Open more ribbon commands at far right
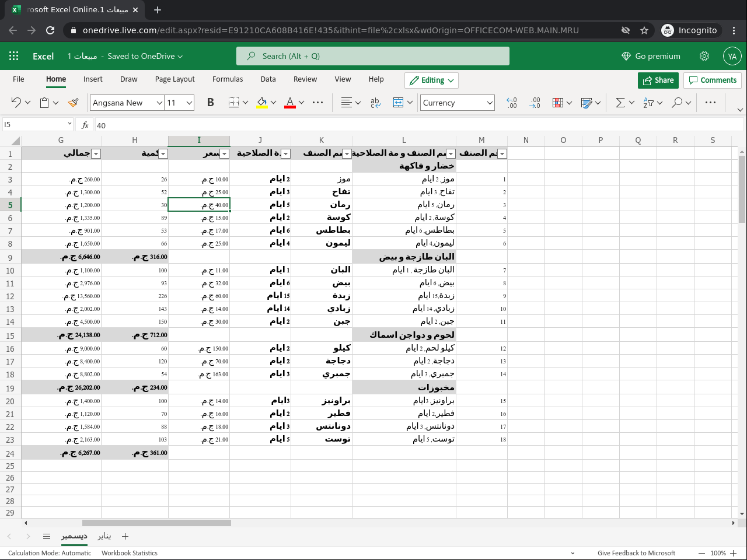The height and width of the screenshot is (560, 747). pos(710,103)
